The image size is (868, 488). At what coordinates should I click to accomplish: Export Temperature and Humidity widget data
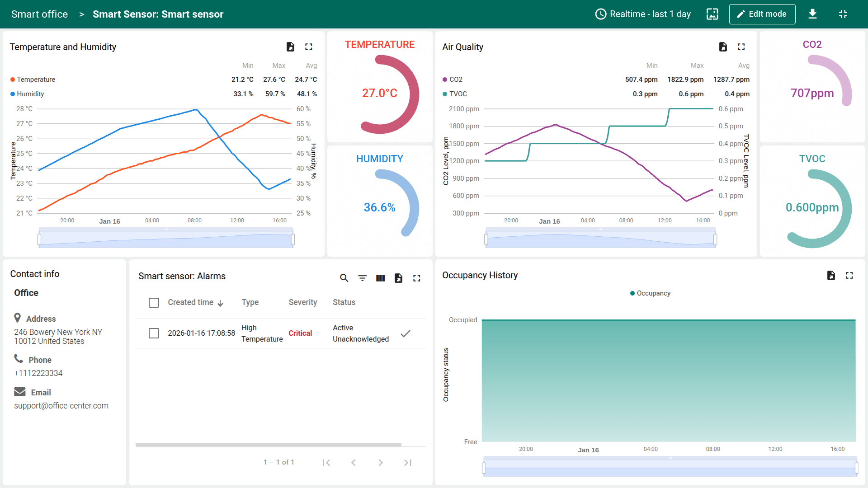coord(290,47)
